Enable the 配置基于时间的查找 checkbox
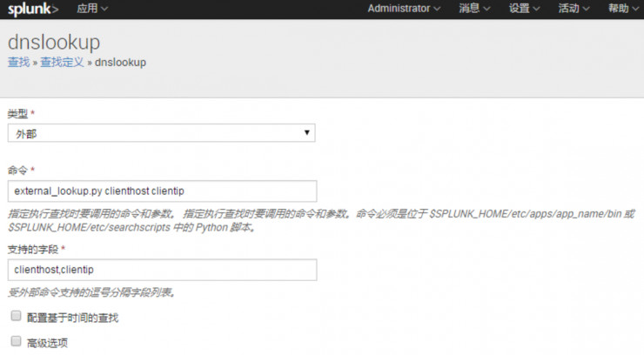Image resolution: width=644 pixels, height=355 pixels. click(16, 317)
